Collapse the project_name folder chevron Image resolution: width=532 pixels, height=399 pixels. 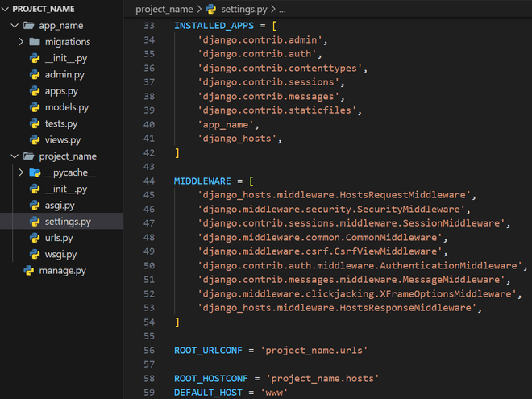coord(15,156)
